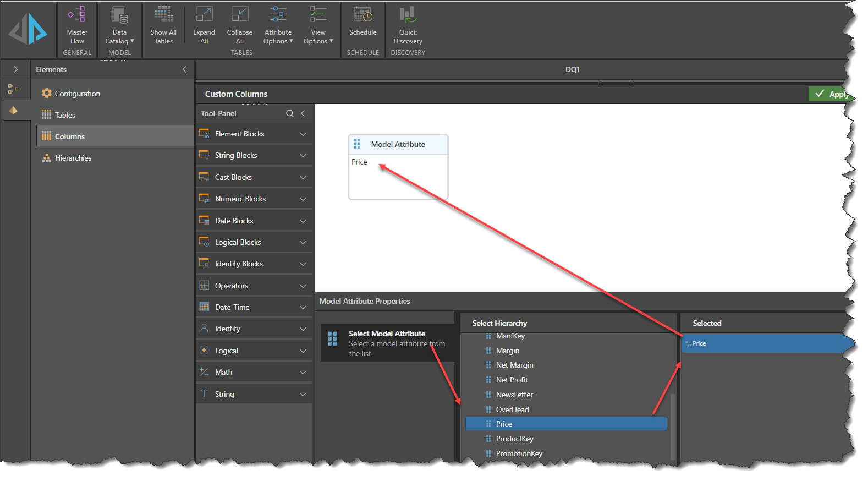Click the Model Attribute block header
This screenshot has width=868, height=481.
coord(398,144)
